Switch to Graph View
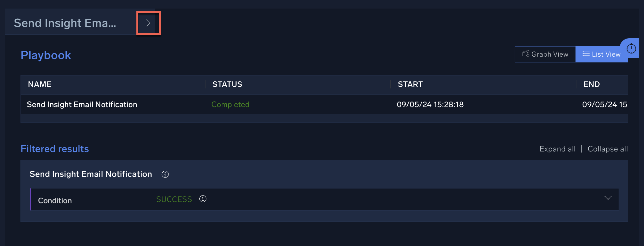The image size is (644, 246). (545, 54)
